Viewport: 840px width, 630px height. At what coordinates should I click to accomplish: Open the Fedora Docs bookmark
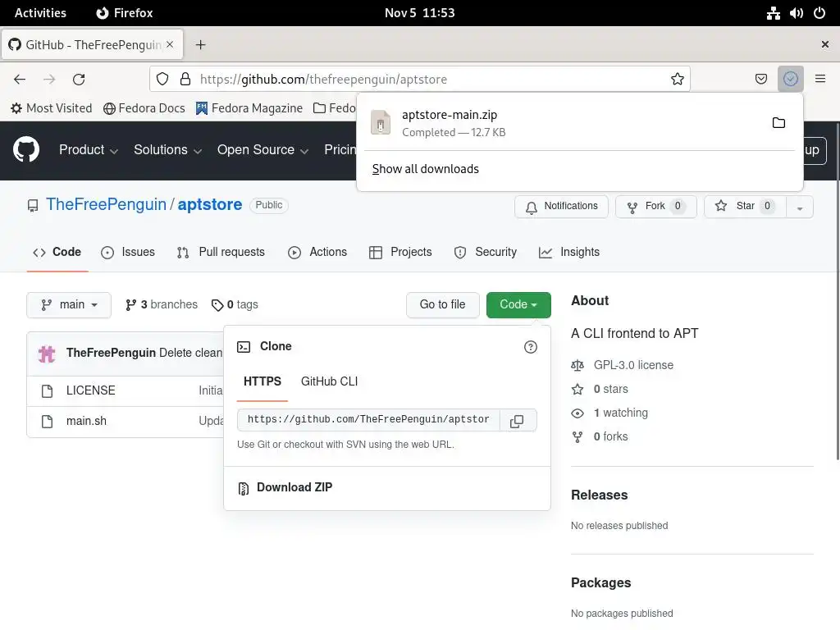point(144,109)
